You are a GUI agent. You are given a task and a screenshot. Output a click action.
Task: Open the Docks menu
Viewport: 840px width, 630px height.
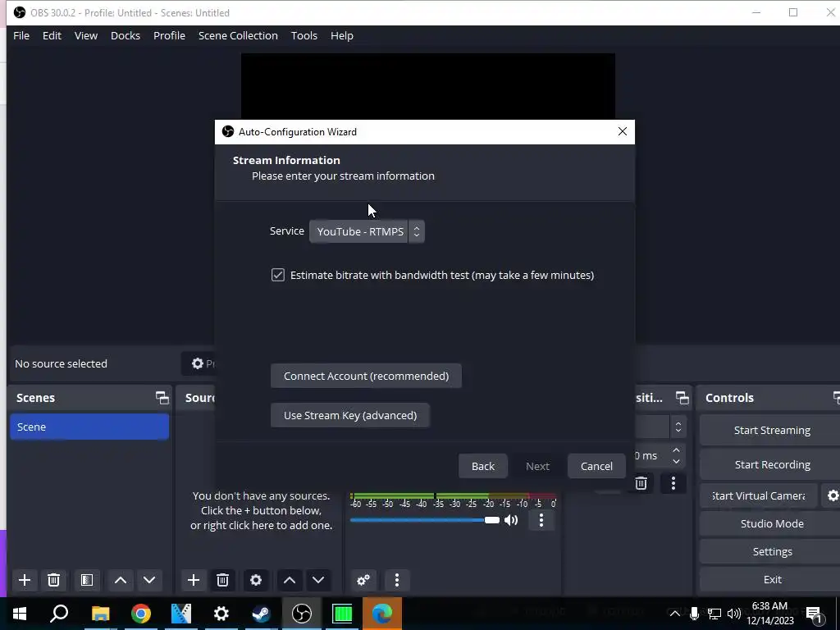tap(126, 35)
